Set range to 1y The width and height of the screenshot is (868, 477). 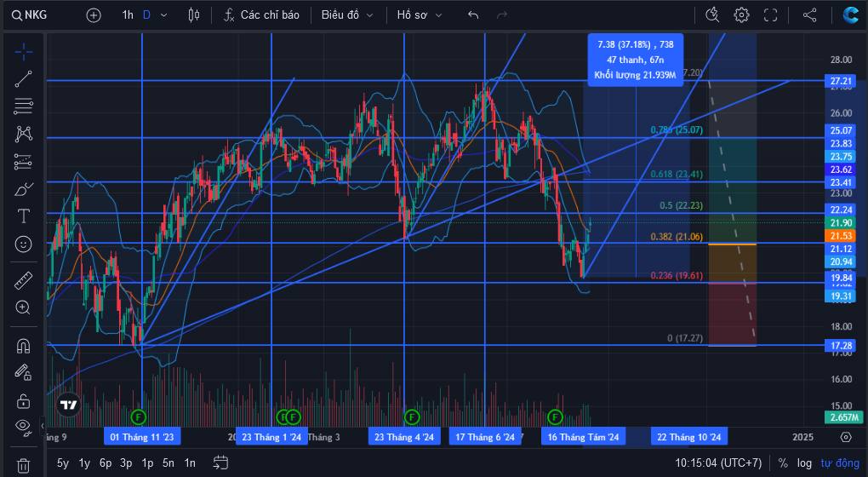pos(84,463)
